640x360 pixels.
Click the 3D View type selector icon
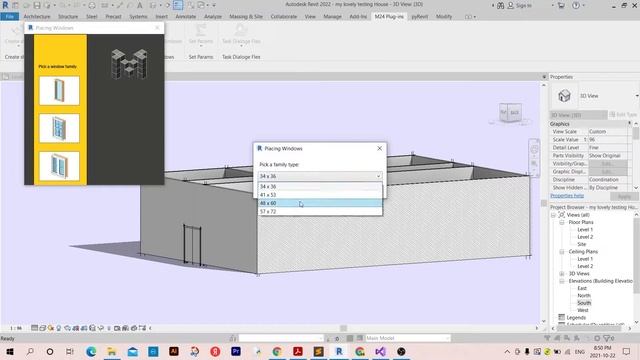pos(564,96)
